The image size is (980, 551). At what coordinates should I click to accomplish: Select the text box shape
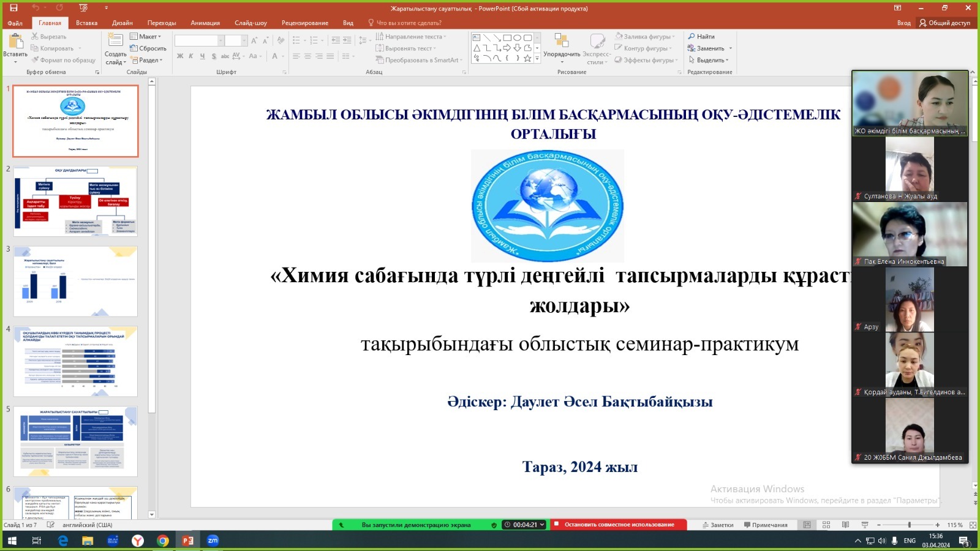click(477, 37)
